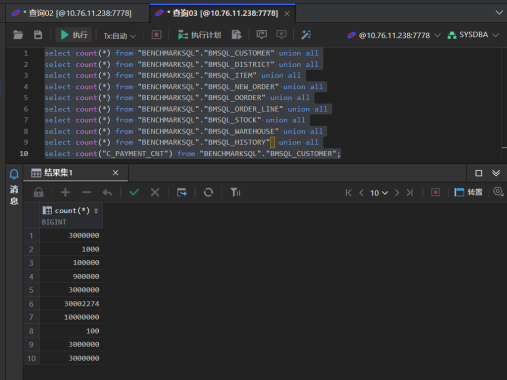Click the 转置 transpose button
This screenshot has height=380, width=507.
coord(469,192)
